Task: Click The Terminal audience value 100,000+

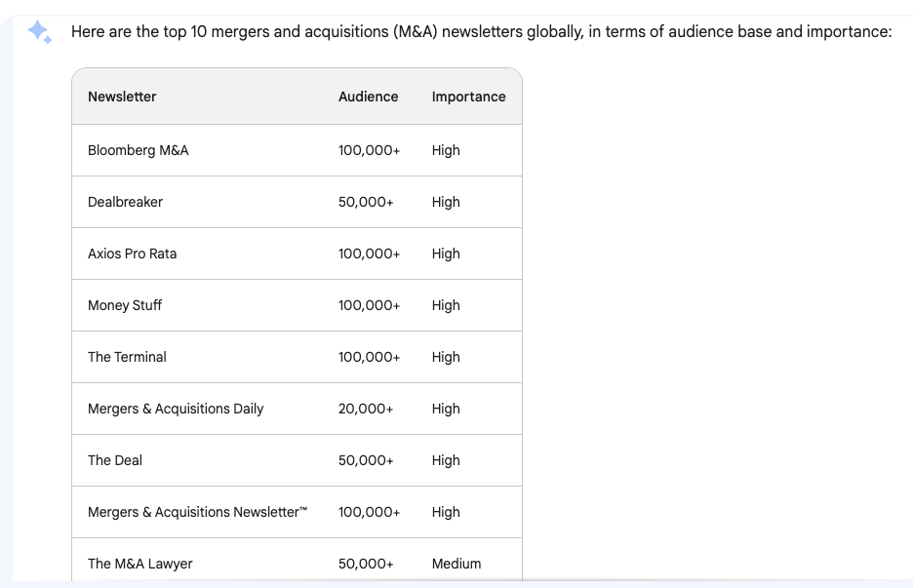Action: 369,357
